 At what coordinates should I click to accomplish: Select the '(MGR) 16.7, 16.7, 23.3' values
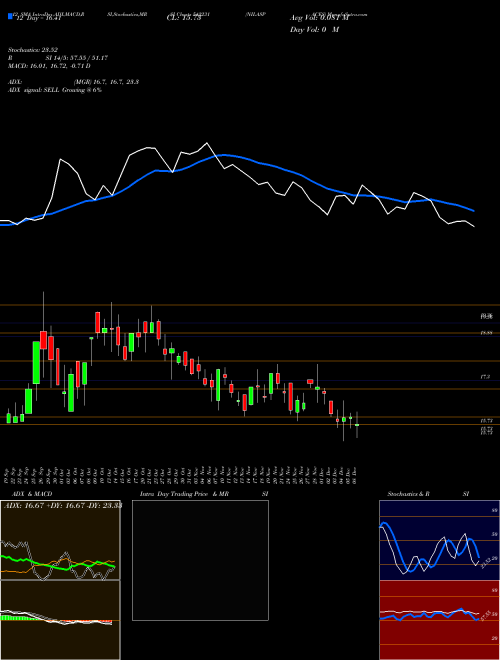click(x=106, y=82)
